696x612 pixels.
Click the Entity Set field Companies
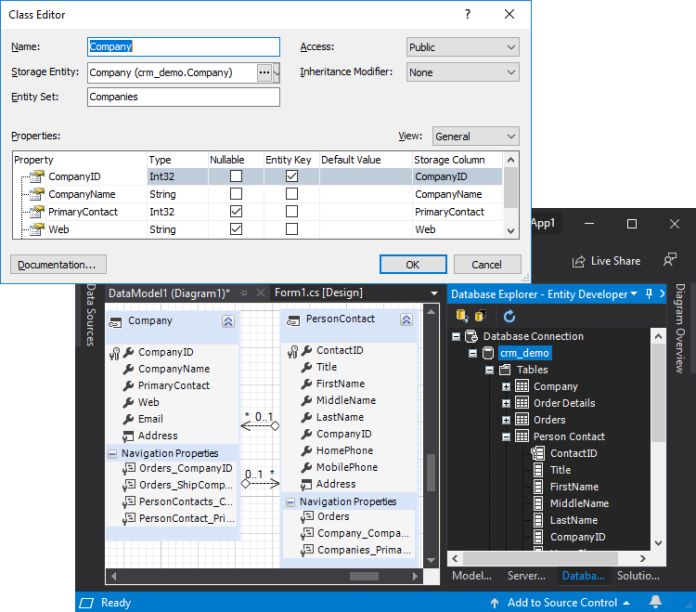[183, 97]
